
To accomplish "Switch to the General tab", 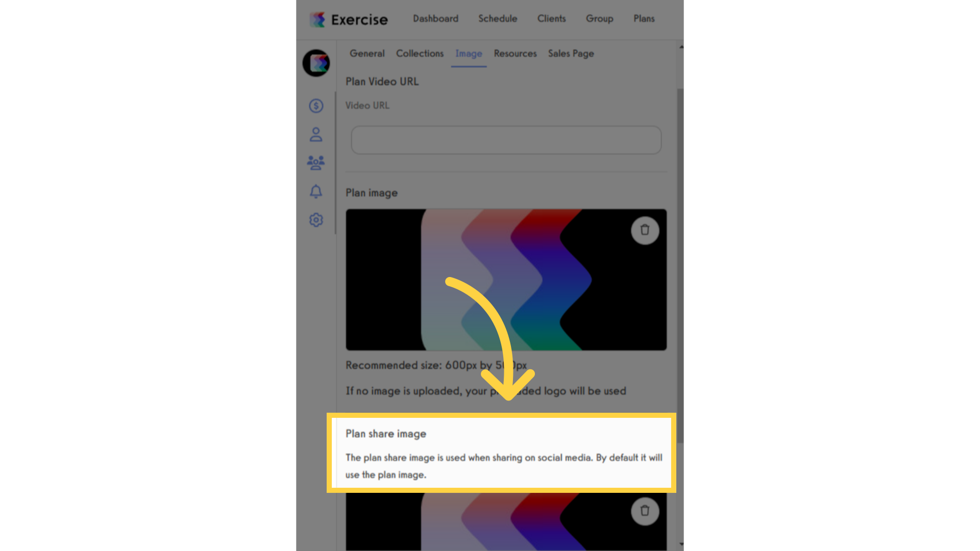I will tap(367, 53).
